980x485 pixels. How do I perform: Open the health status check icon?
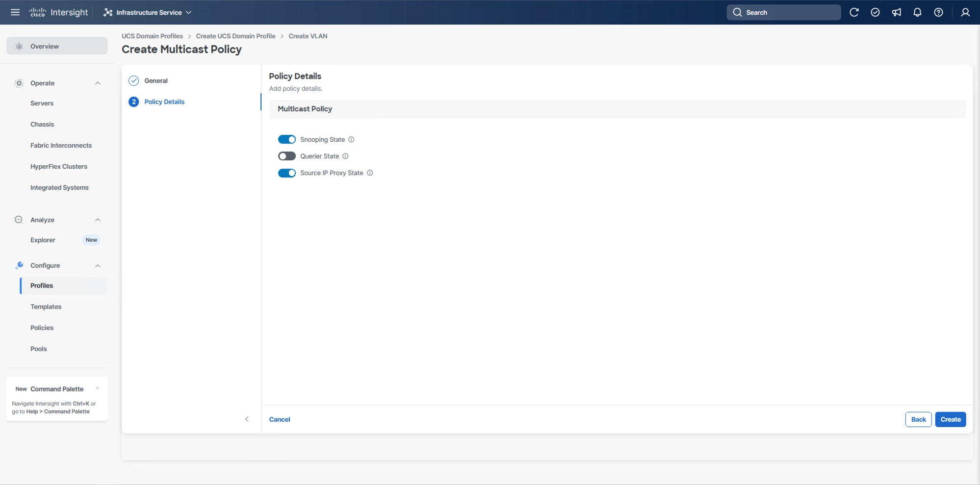(876, 12)
